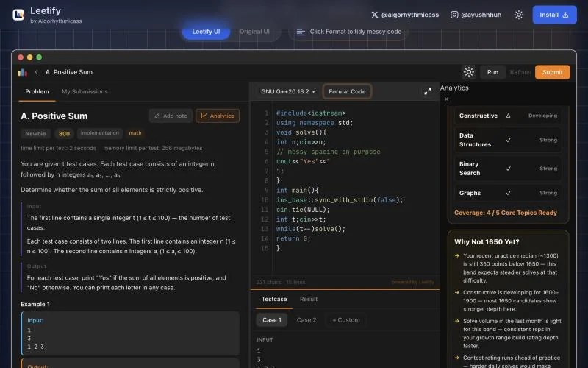
Task: Click arrow bullet for 'Constructive is developing' point
Action: click(456, 292)
